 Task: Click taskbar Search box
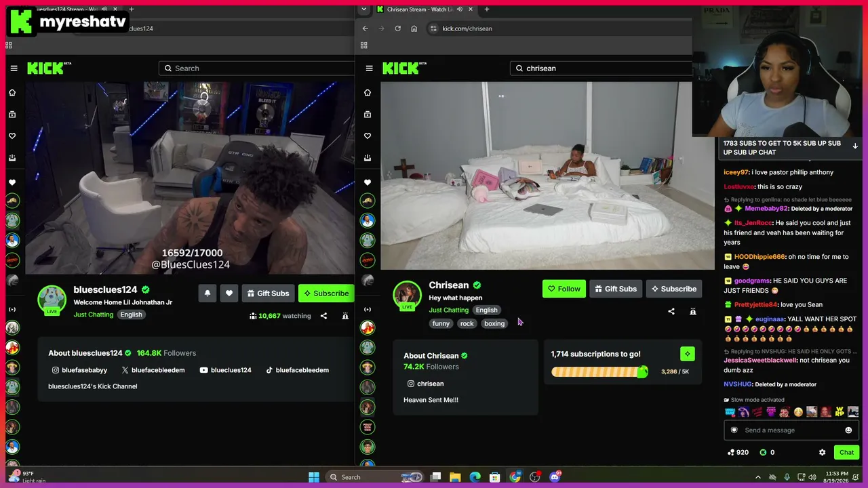[x=375, y=477]
